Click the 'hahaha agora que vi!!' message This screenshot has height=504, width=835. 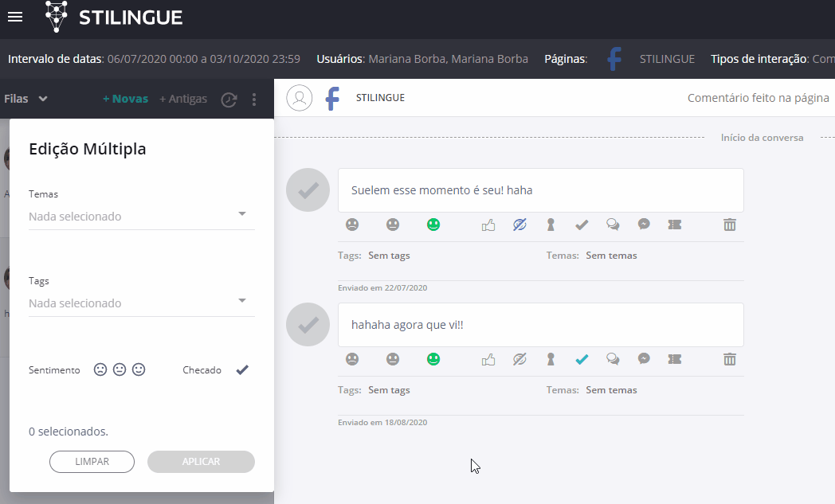(x=540, y=325)
